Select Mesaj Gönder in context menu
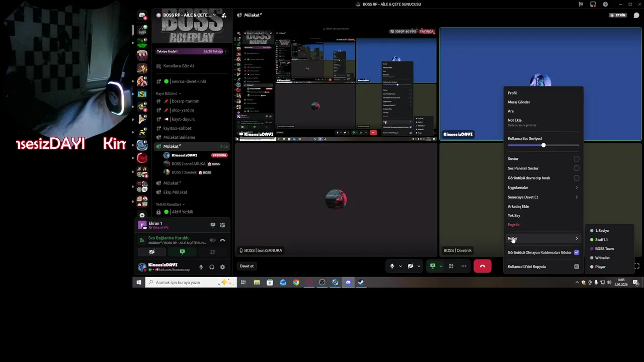Screen dimensions: 644x362 [x=543, y=102]
